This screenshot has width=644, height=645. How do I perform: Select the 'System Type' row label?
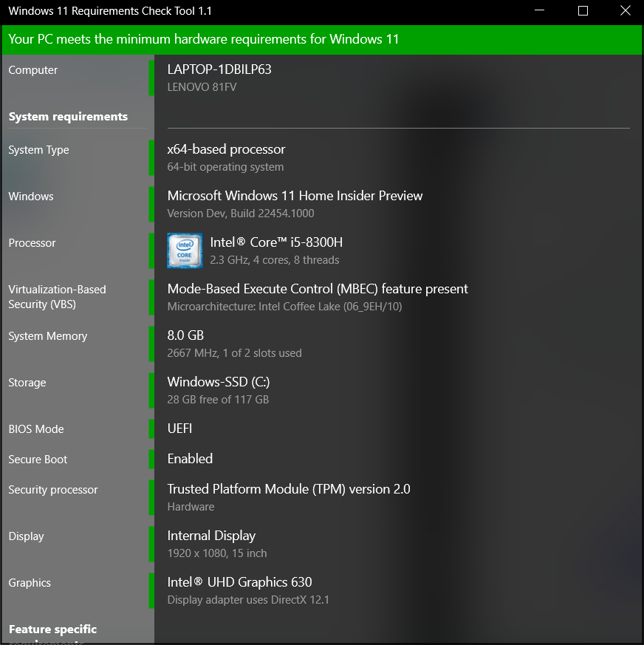(38, 150)
